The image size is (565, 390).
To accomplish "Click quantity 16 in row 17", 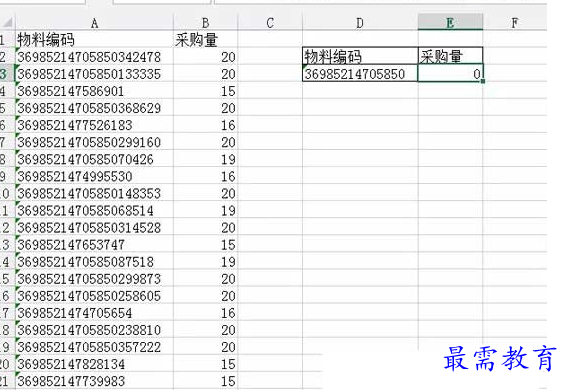I will 205,313.
